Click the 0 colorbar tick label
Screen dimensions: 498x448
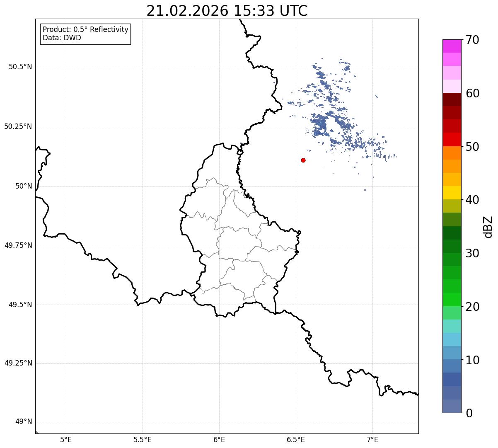click(469, 413)
